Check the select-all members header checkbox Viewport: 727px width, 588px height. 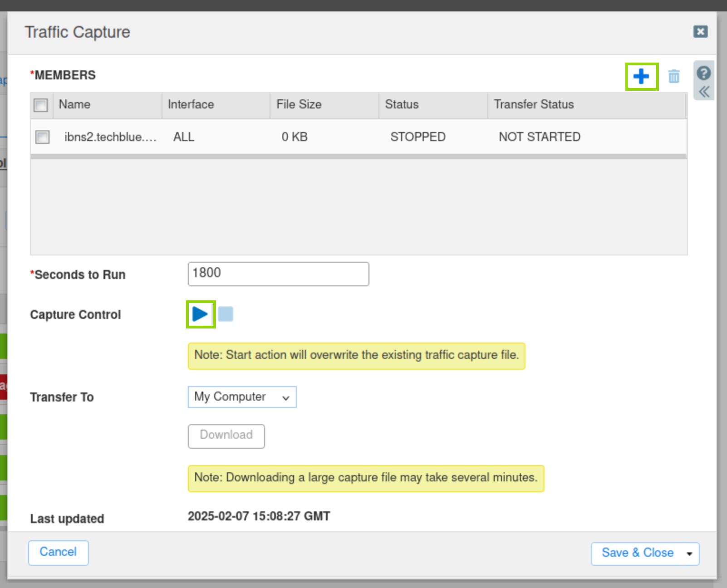pyautogui.click(x=41, y=105)
